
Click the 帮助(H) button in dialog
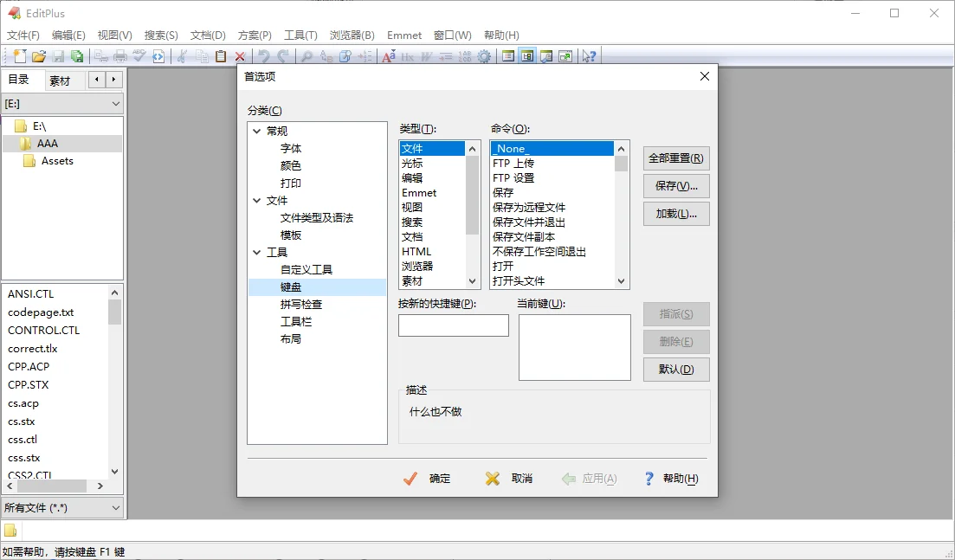click(670, 479)
